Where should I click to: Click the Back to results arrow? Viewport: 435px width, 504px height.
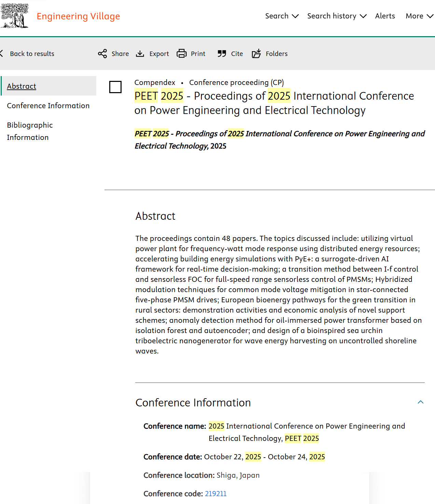pyautogui.click(x=2, y=54)
